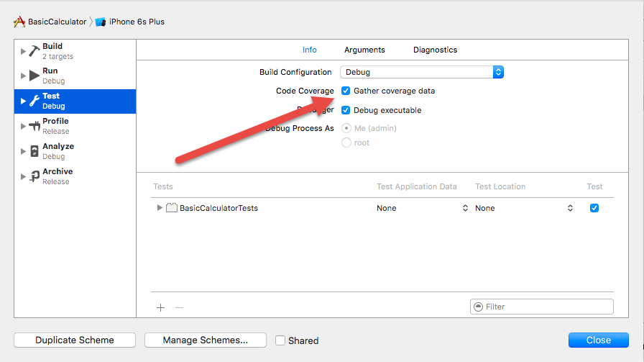Viewport: 644px width, 362px height.
Task: Expand the Test disclosure triangle
Action: point(23,101)
